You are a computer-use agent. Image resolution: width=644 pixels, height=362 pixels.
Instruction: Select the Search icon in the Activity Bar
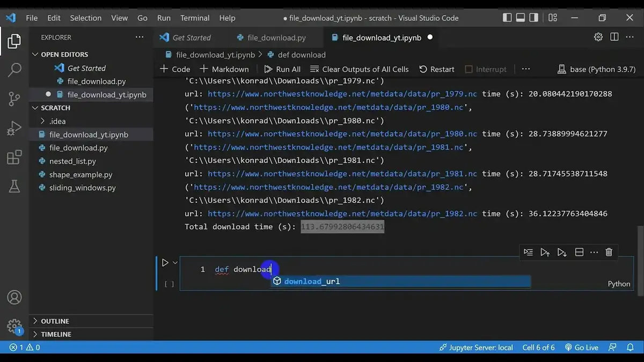click(x=14, y=70)
